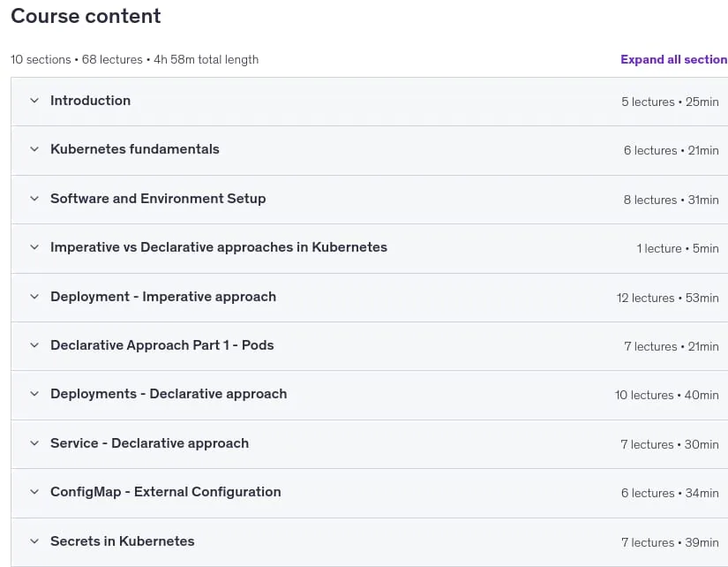Expand the ConfigMap - External Configuration chevron
Screen dimensions: 728x567
click(34, 492)
